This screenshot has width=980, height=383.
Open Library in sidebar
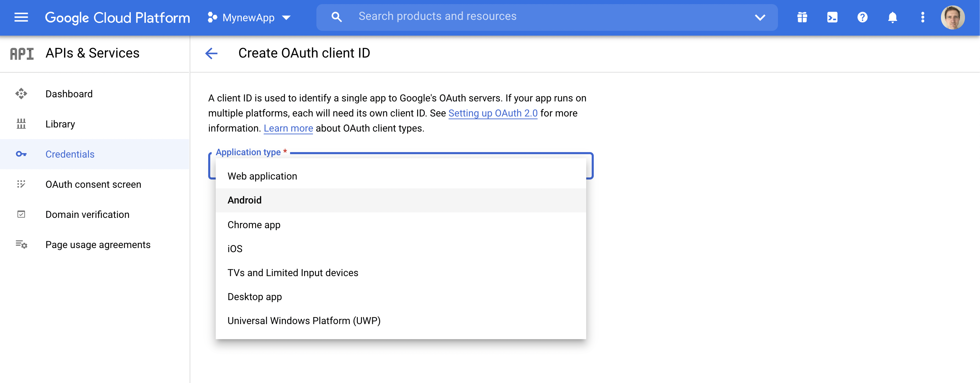(x=95, y=124)
